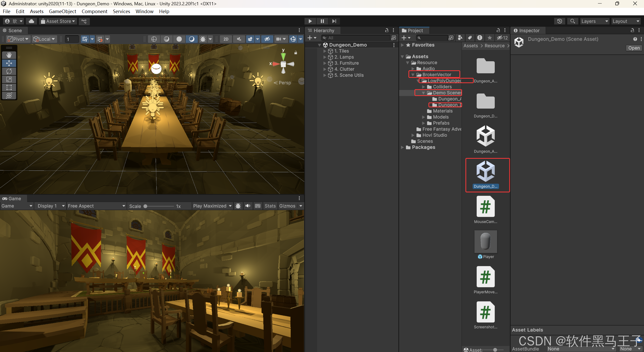644x352 pixels.
Task: Open the Asset Store button
Action: click(x=58, y=21)
